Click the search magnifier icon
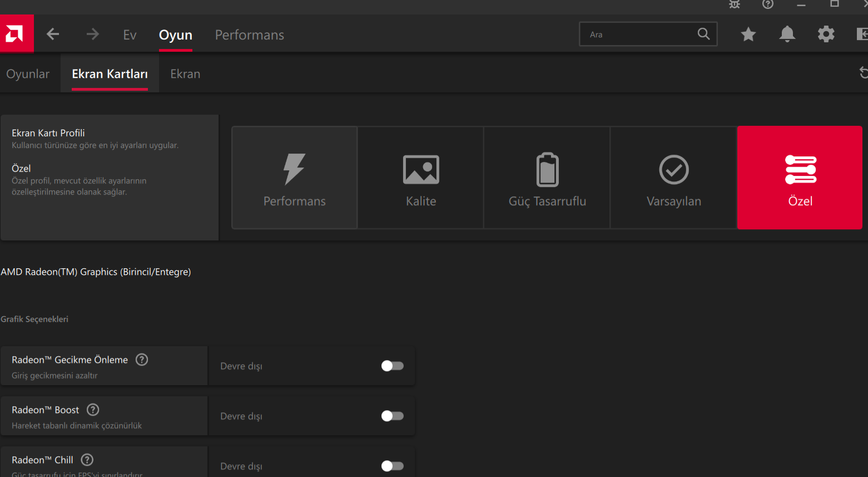 pos(703,34)
